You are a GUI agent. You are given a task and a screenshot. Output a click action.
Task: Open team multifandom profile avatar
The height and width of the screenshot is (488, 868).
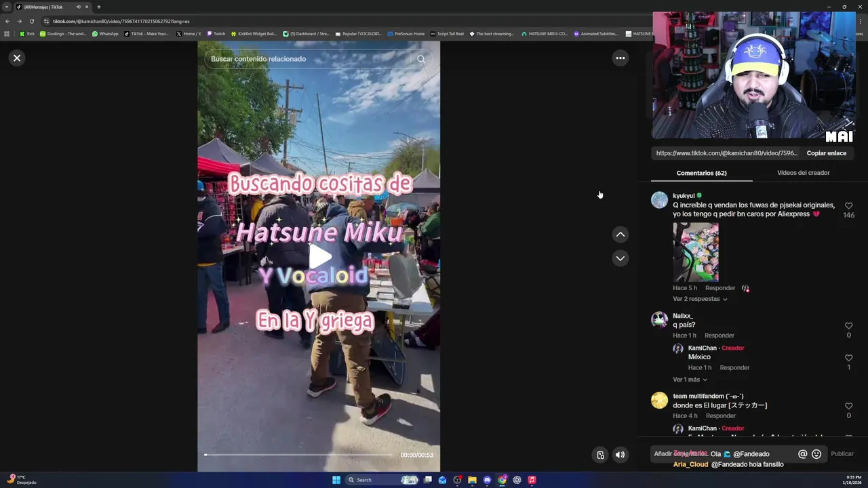pos(659,401)
